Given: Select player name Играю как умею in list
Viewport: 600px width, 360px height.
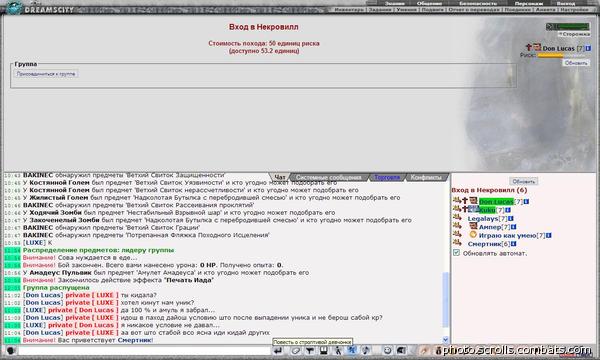Looking at the screenshot, I should [x=507, y=235].
